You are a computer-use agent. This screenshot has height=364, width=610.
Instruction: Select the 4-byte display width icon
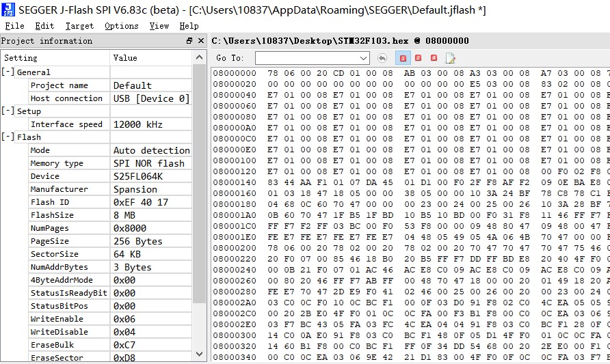pos(434,58)
